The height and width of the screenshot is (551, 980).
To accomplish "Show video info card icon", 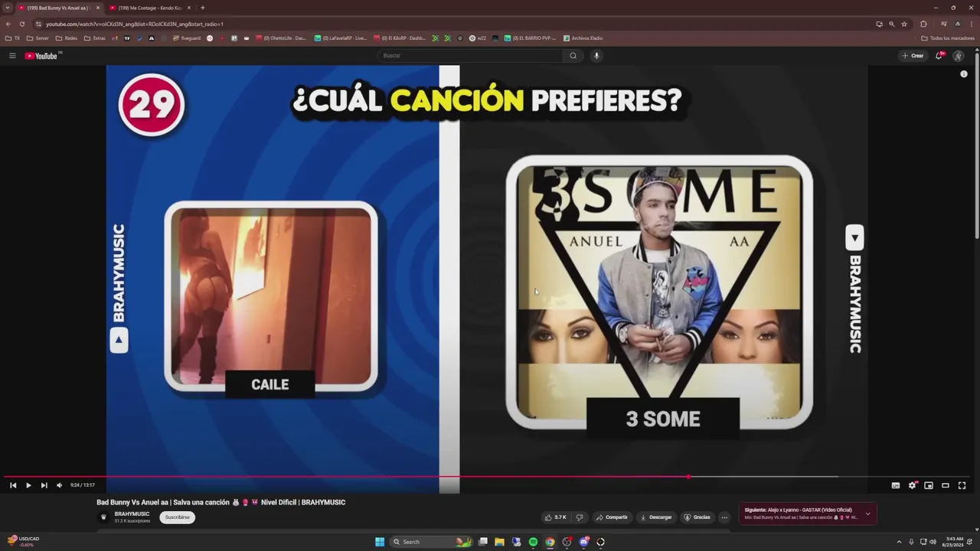I will (964, 74).
